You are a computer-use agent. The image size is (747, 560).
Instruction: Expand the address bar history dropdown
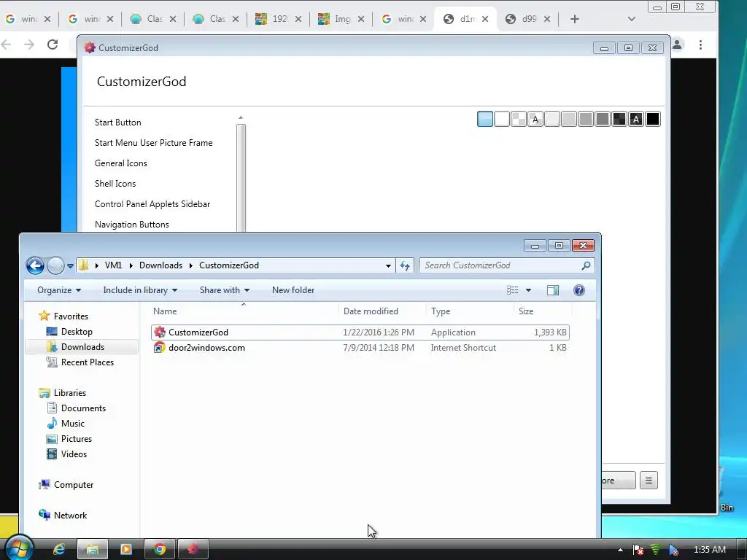pyautogui.click(x=388, y=265)
